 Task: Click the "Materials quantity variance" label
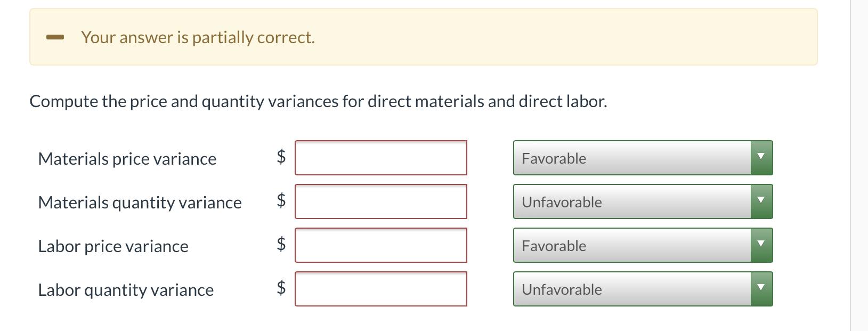140,203
